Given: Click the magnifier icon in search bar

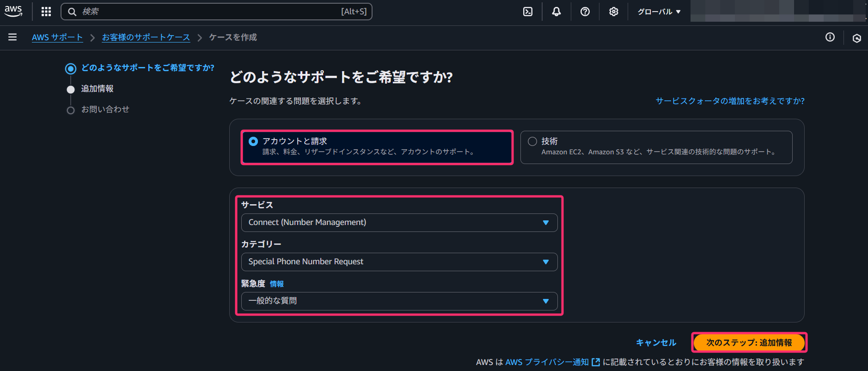Looking at the screenshot, I should 72,12.
